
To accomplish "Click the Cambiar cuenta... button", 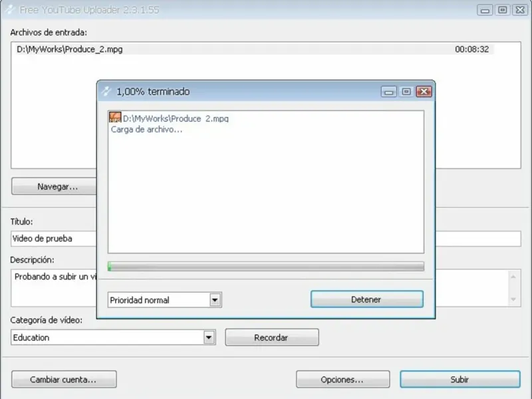I will point(64,379).
